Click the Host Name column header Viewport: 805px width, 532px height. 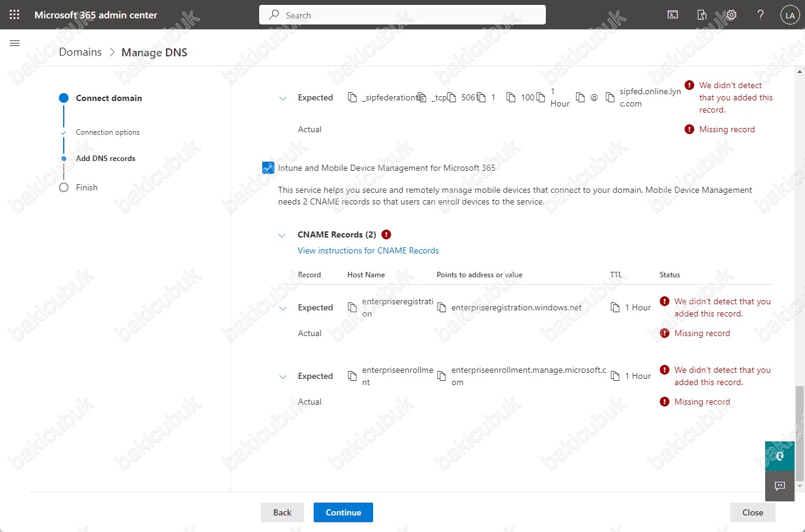[x=366, y=275]
